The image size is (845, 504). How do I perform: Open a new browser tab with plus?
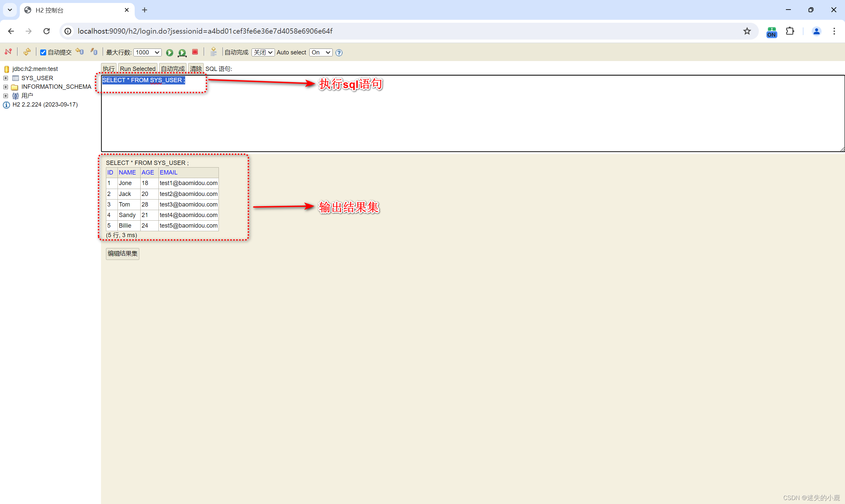click(x=144, y=10)
